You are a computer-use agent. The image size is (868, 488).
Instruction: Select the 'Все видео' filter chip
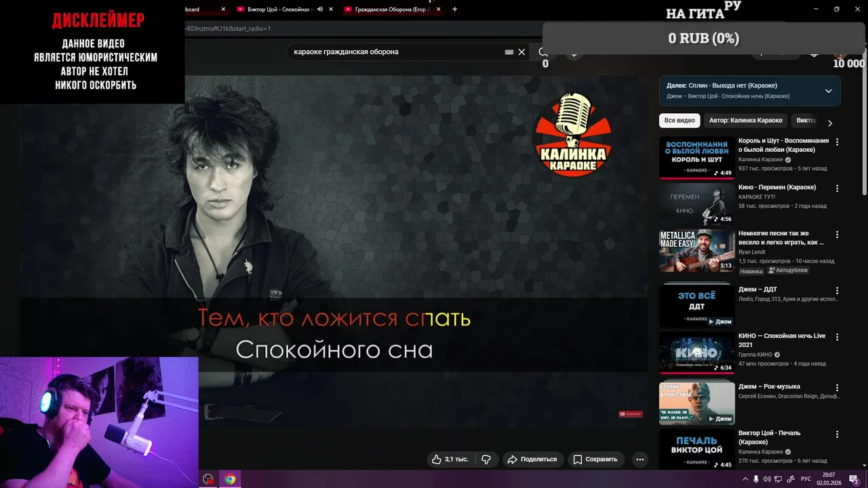679,121
